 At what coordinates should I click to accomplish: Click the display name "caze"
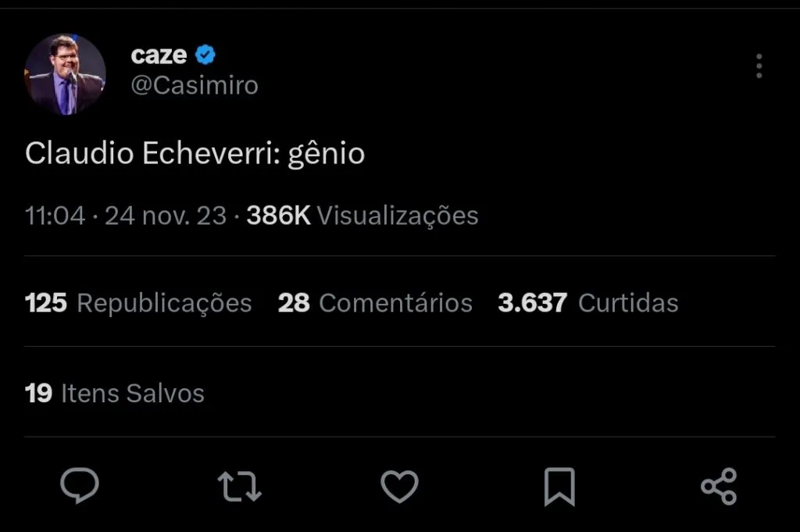(x=159, y=55)
